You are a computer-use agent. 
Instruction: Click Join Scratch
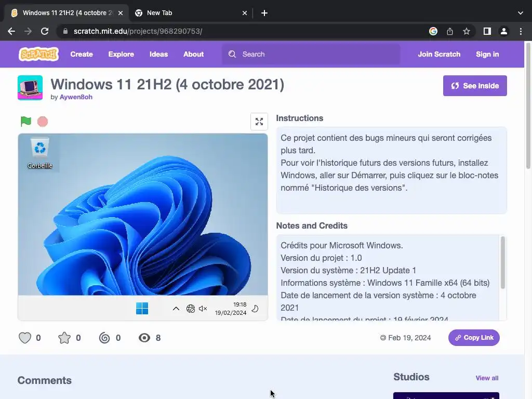pyautogui.click(x=439, y=54)
